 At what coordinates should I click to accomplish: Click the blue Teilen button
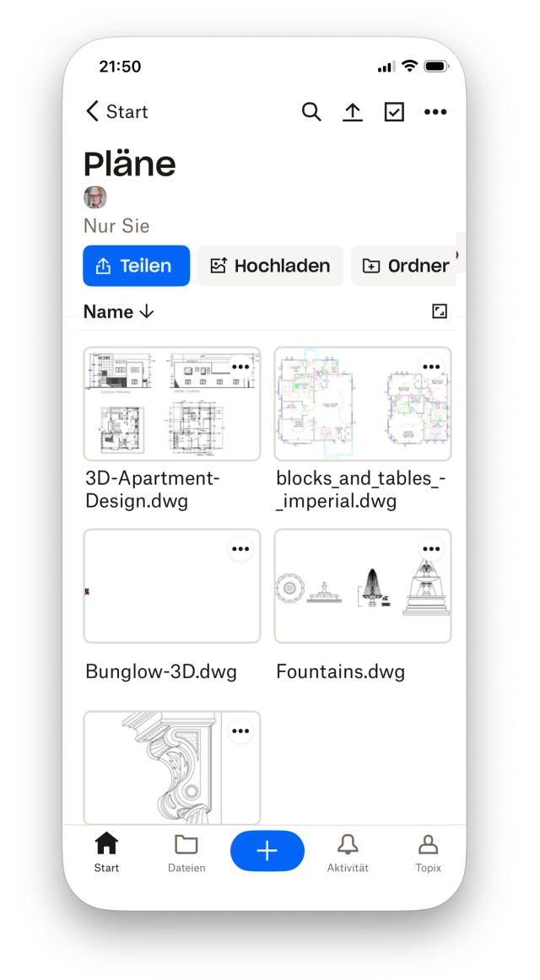coord(136,266)
